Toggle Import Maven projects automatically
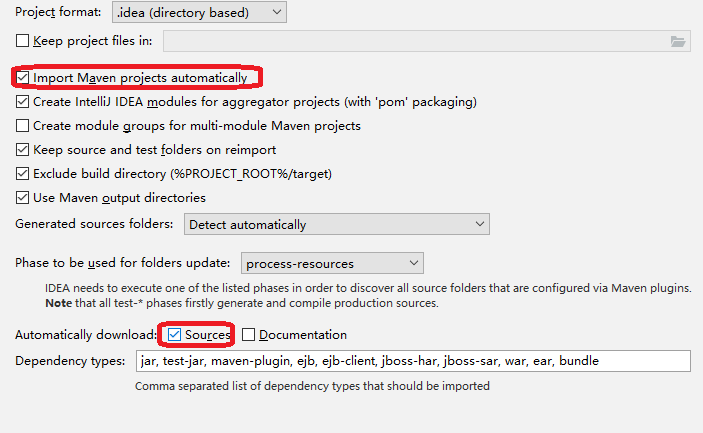Screen dimensions: 703x433 [x=23, y=78]
